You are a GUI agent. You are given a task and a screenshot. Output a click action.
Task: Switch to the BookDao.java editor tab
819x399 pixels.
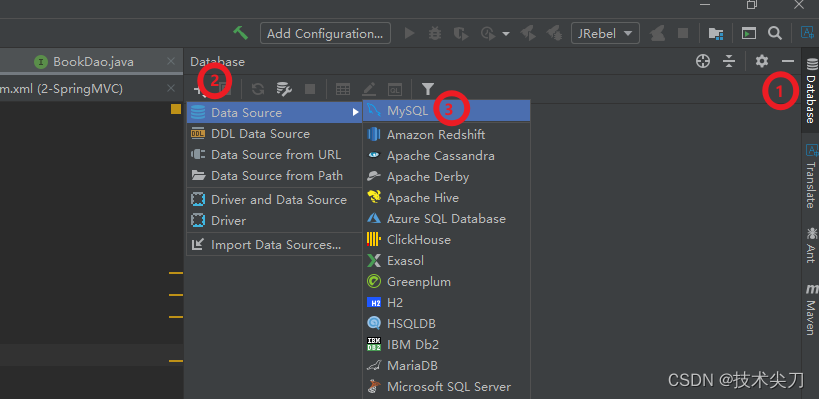93,62
